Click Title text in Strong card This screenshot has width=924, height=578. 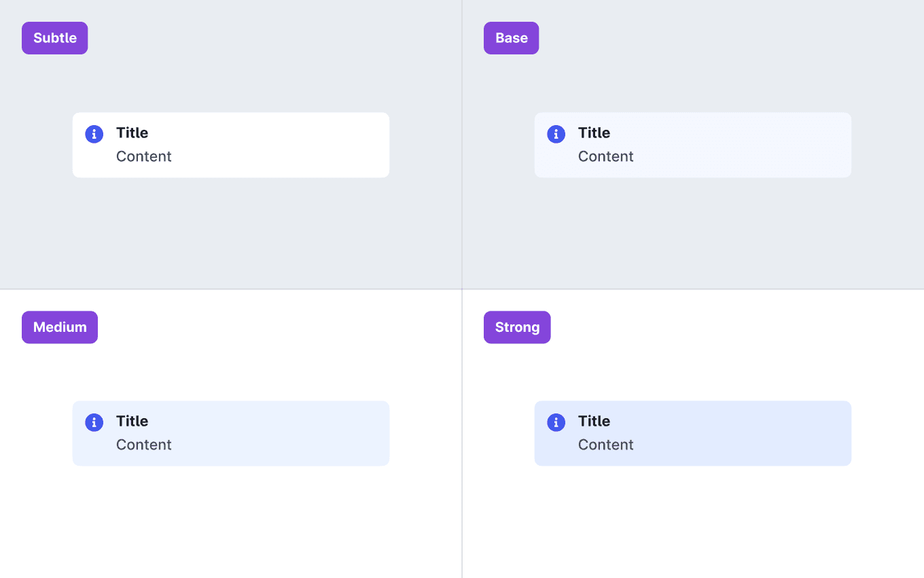click(x=594, y=421)
